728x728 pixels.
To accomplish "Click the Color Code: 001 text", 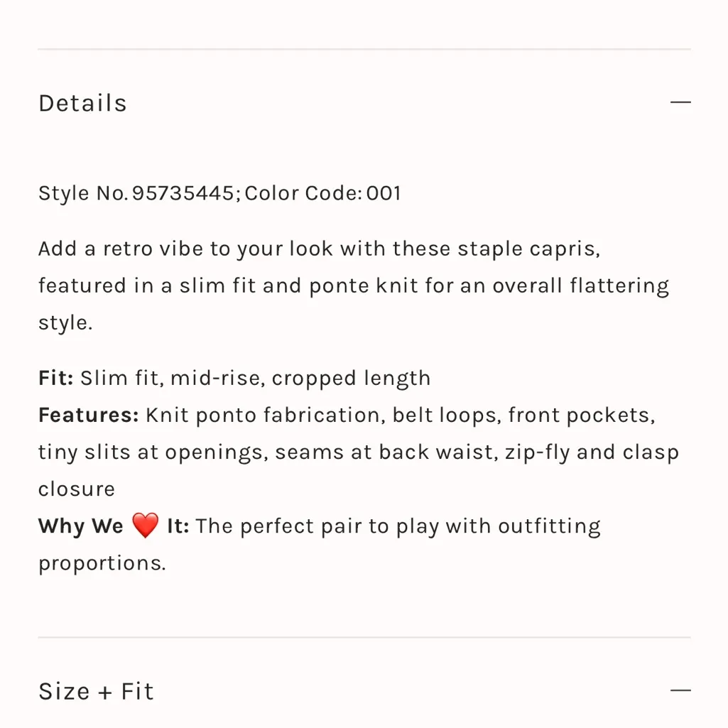I will [323, 193].
